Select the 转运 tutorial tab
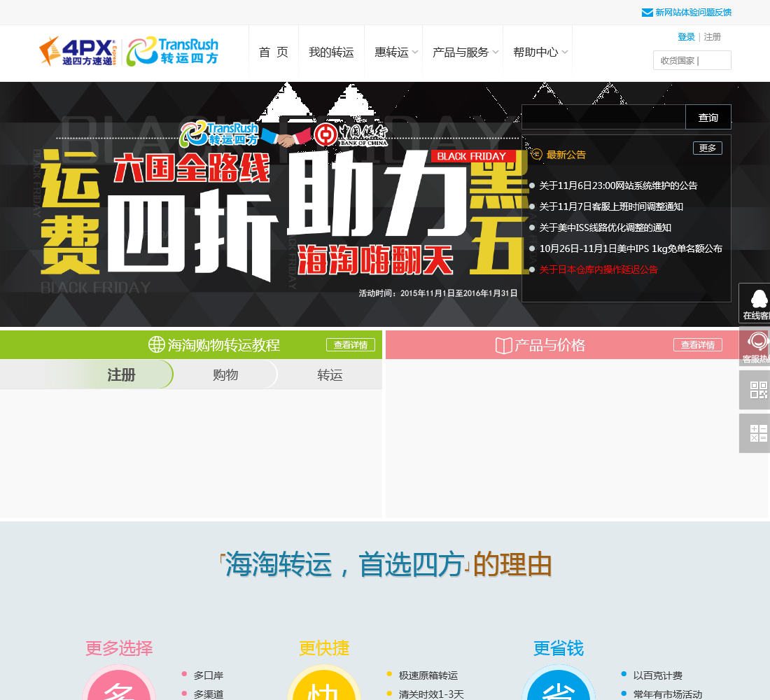770x700 pixels. click(330, 374)
